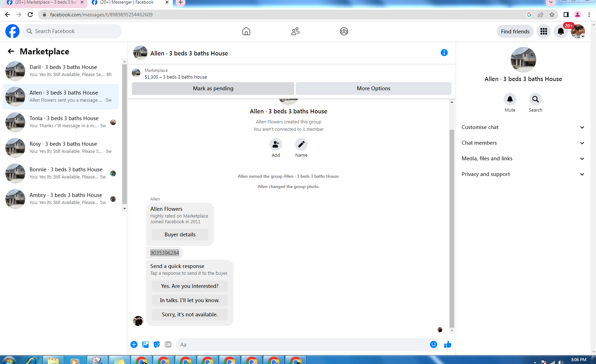The height and width of the screenshot is (364, 596).
Task: Click in the Search Facebook field
Action: [72, 31]
